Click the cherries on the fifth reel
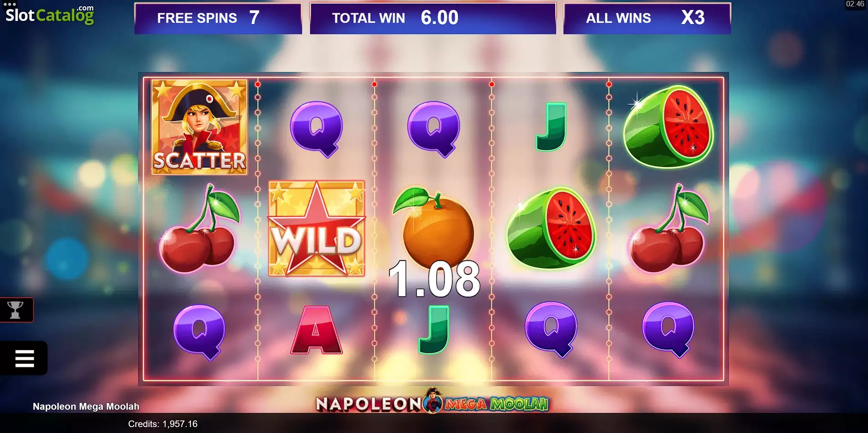Image resolution: width=868 pixels, height=433 pixels. coord(669,229)
